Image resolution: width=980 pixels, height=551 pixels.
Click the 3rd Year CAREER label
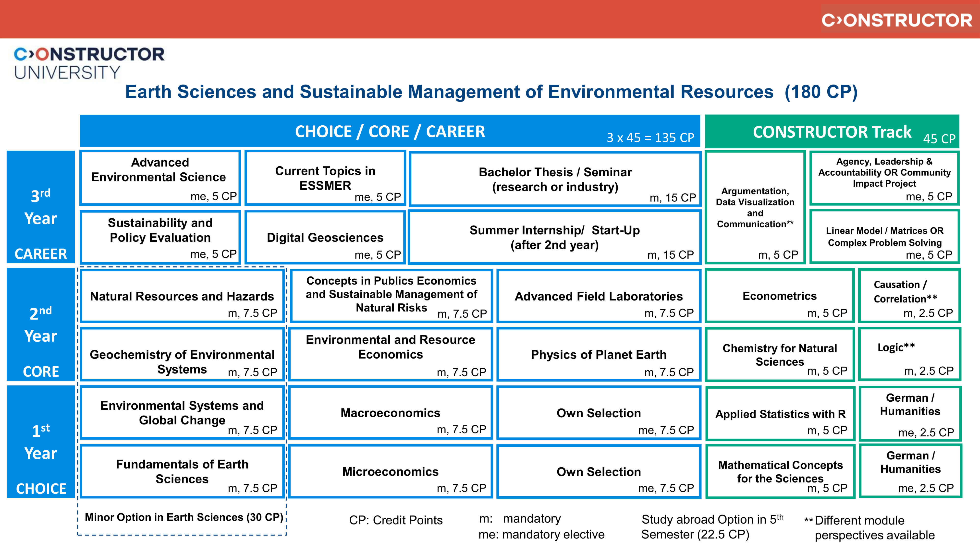(x=41, y=207)
